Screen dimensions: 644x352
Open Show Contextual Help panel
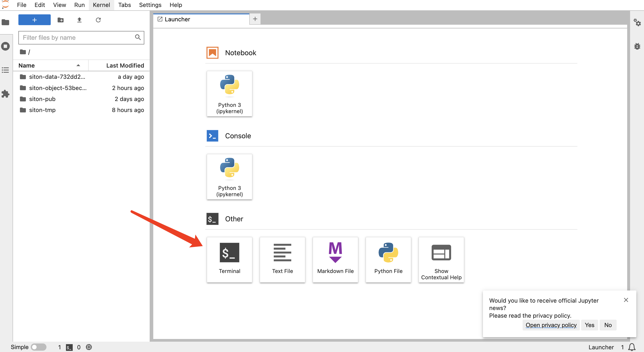(x=441, y=259)
